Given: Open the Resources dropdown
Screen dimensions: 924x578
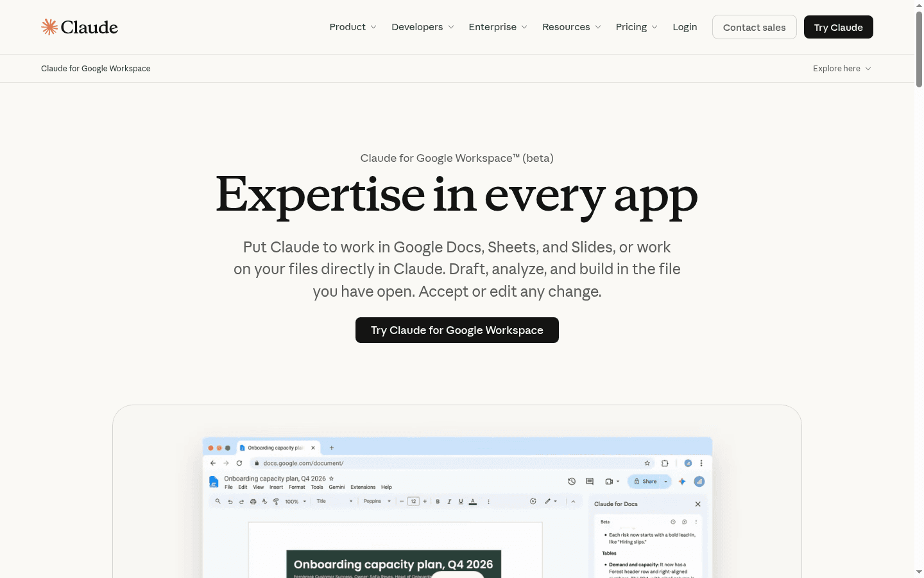Looking at the screenshot, I should pyautogui.click(x=572, y=27).
